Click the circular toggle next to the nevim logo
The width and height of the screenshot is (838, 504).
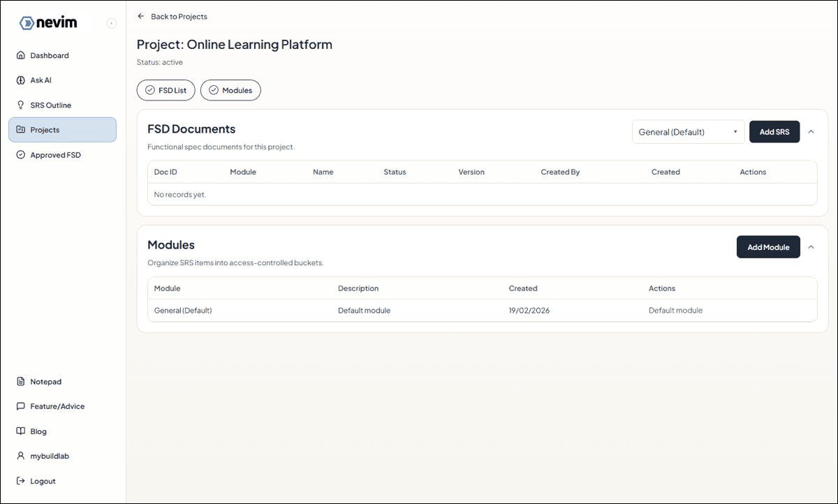pos(111,23)
